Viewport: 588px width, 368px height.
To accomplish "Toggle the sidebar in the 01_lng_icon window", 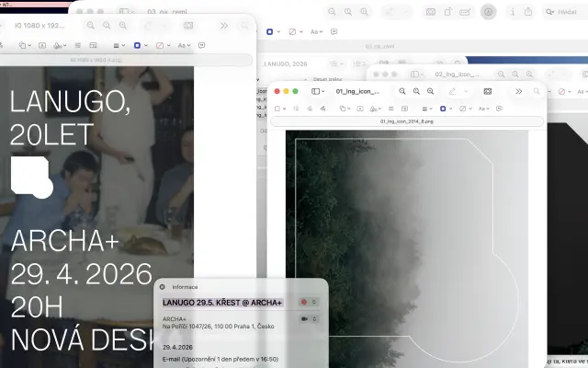I will coord(318,92).
